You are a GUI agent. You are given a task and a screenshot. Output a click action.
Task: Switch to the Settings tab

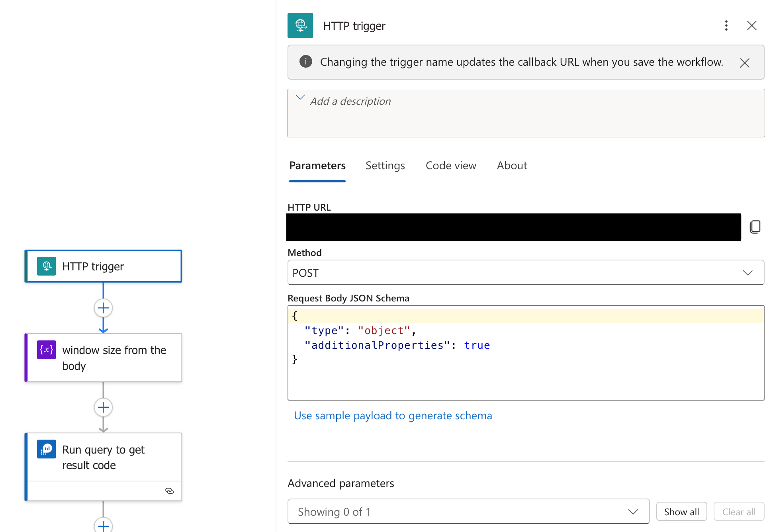pyautogui.click(x=385, y=166)
